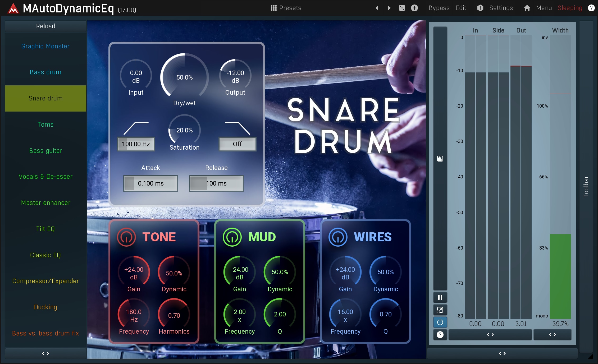598x364 pixels.
Task: Collapse the meters panel bottom arrows
Action: [x=502, y=353]
